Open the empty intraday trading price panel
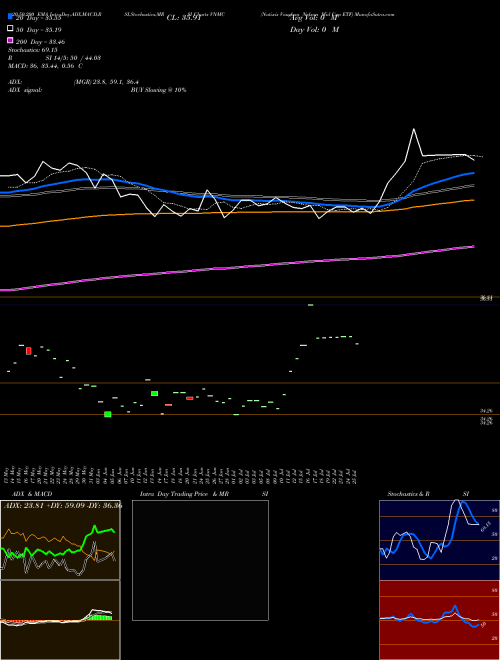Screen dimensions: 500x660 200,560
